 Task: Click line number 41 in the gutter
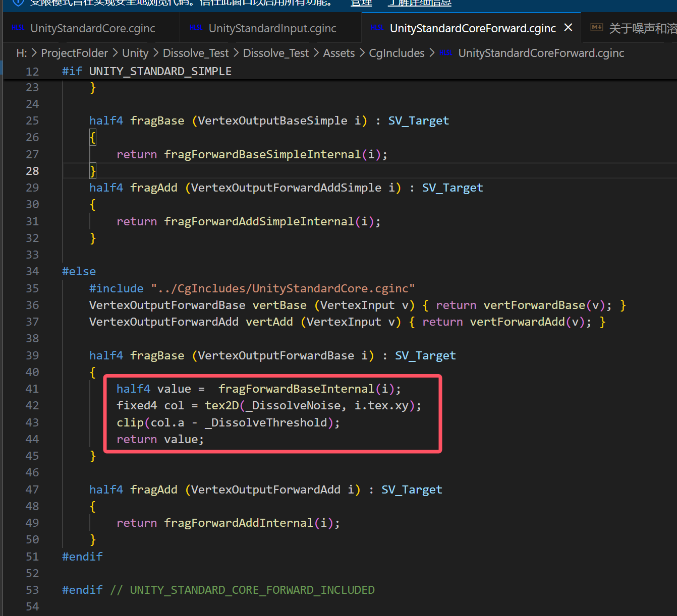coord(32,389)
